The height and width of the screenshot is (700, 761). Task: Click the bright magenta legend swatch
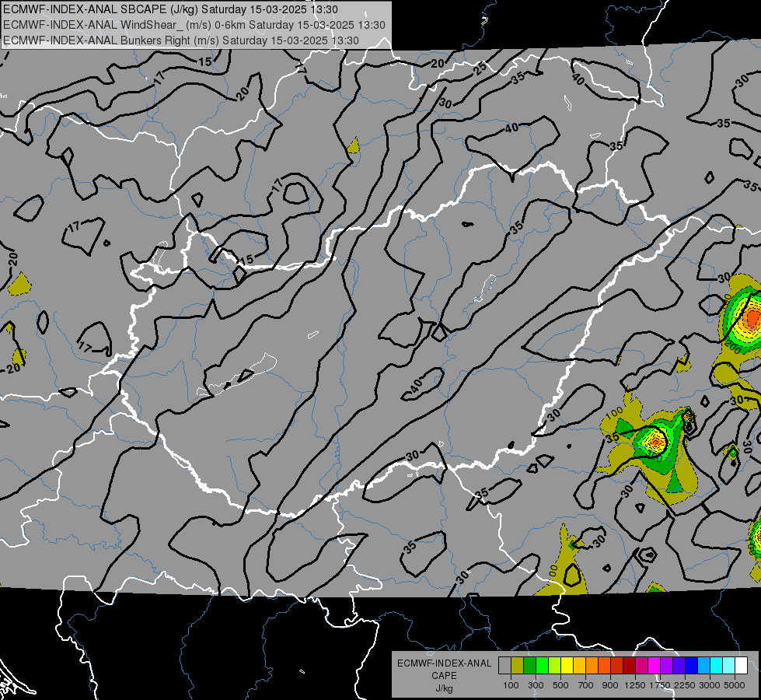click(654, 666)
